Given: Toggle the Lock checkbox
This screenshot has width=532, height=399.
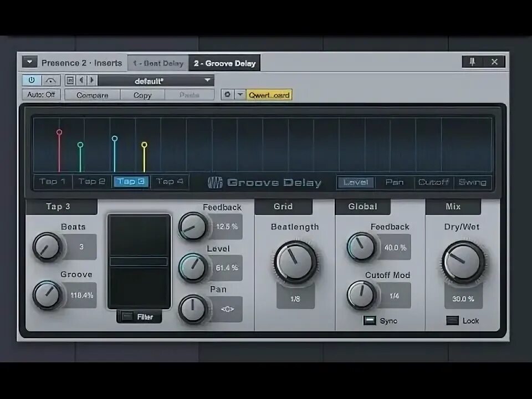Looking at the screenshot, I should pos(452,320).
